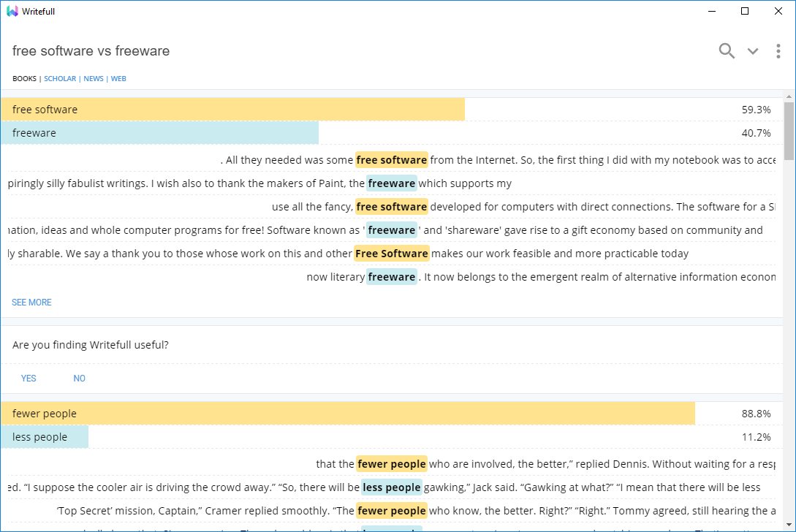Click the 59.3% percentage value
Viewport: 796px width, 532px height.
click(756, 110)
